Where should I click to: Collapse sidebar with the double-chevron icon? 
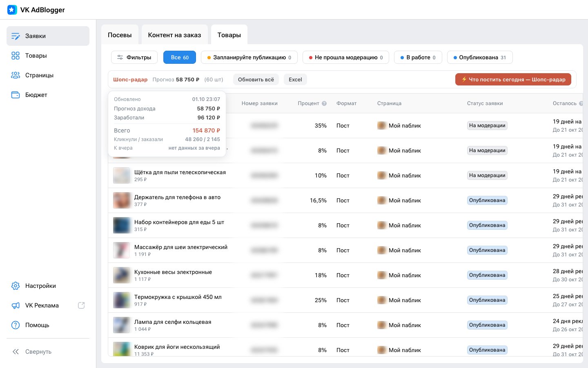point(16,352)
